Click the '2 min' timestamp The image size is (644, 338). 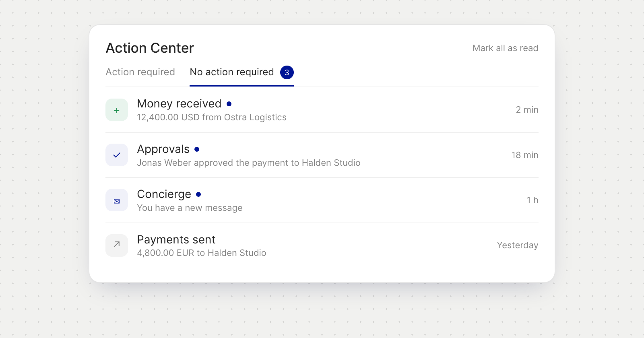click(x=527, y=110)
